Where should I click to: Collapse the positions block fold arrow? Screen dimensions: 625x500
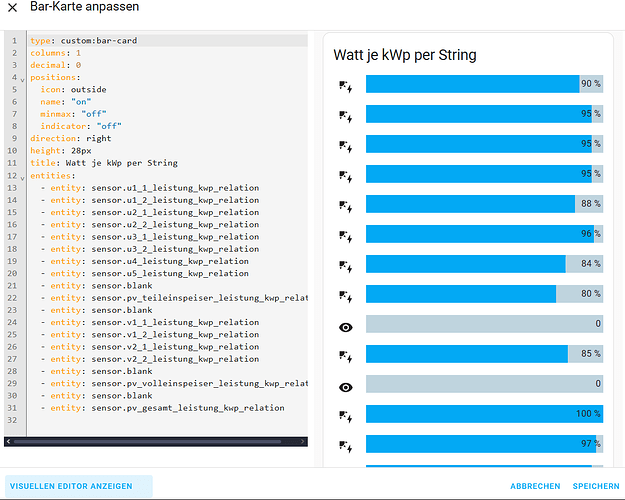21,77
